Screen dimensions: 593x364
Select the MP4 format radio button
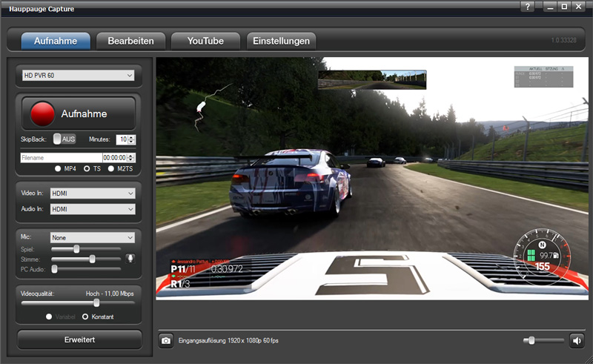[x=58, y=169]
